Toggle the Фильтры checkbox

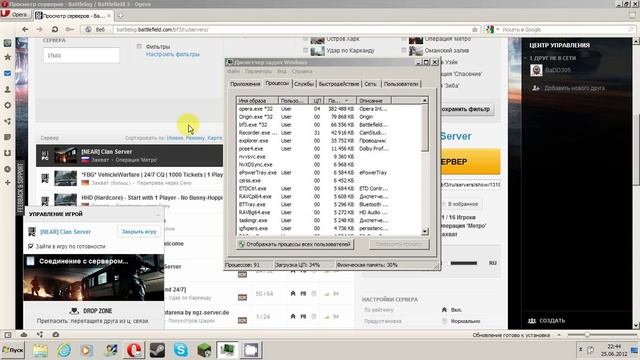click(139, 47)
